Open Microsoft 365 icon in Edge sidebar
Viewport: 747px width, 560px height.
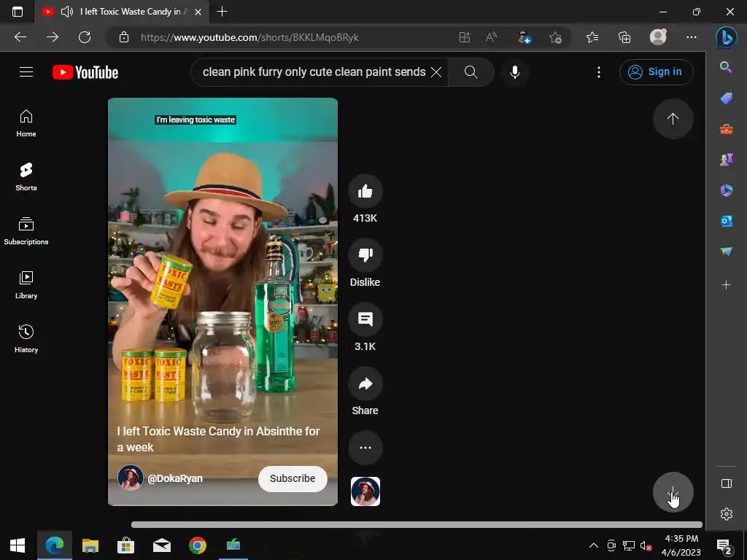[726, 190]
